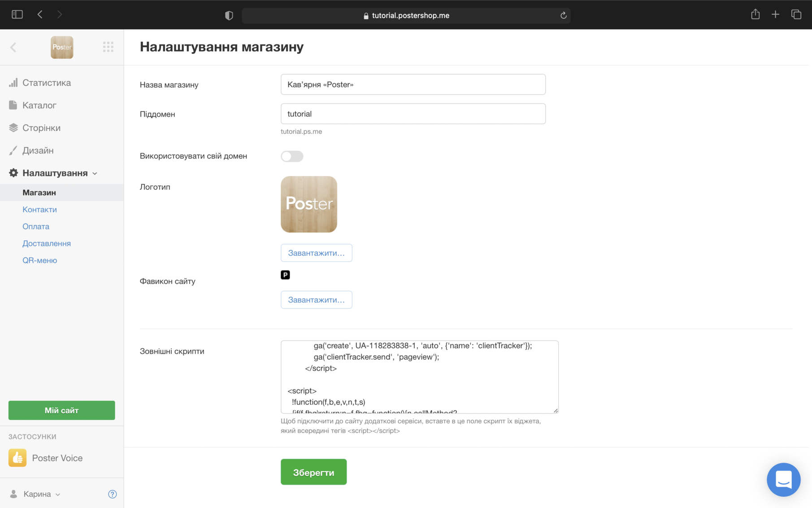
Task: Open the support chat bubble
Action: tap(783, 480)
